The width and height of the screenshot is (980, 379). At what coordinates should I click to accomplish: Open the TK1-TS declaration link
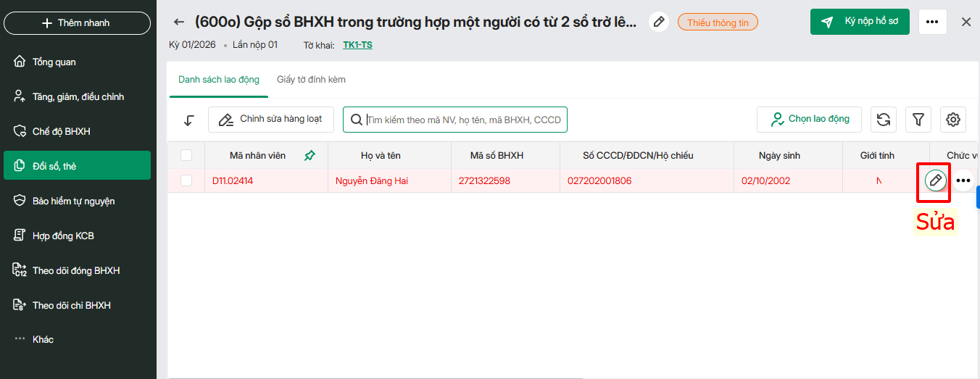click(357, 45)
